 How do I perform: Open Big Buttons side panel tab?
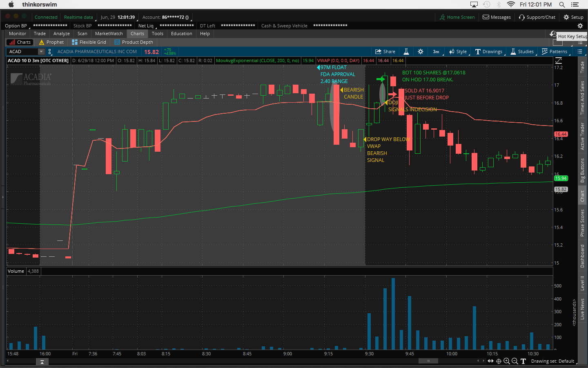pos(582,170)
